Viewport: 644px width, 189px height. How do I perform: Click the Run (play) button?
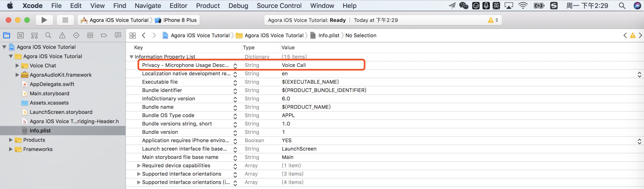[x=44, y=20]
